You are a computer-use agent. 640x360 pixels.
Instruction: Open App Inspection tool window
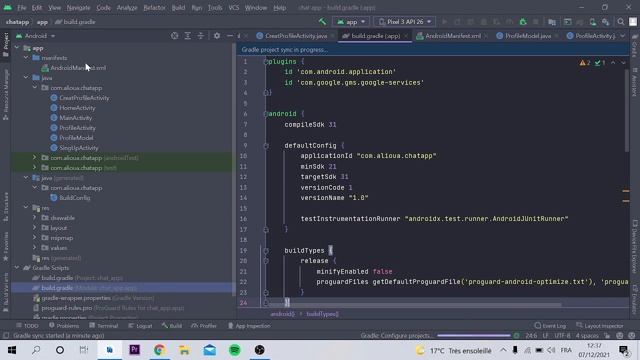click(249, 326)
